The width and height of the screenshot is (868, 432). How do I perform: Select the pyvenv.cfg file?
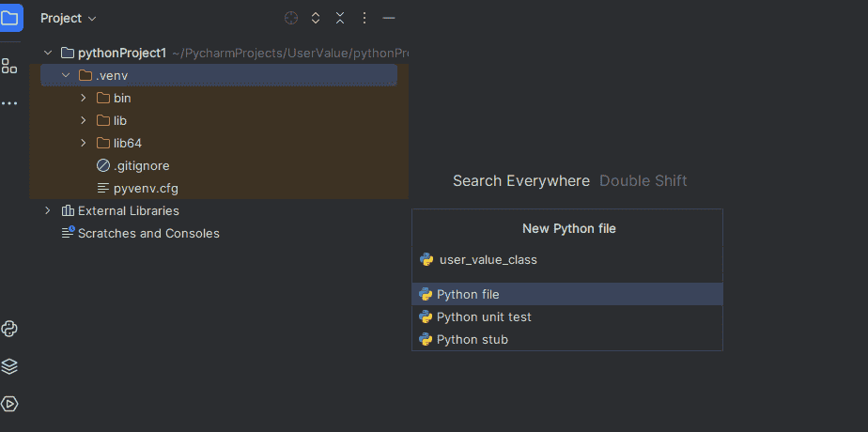(x=146, y=188)
